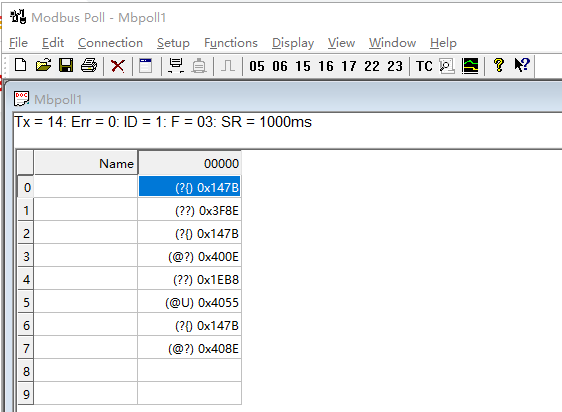
Task: Select function 23 read/write registers
Action: [x=395, y=66]
